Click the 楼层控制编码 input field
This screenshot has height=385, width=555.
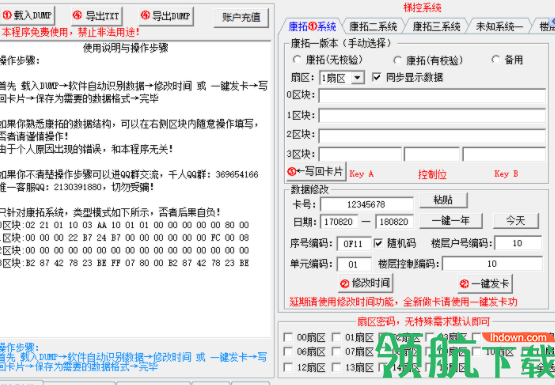[x=492, y=264]
